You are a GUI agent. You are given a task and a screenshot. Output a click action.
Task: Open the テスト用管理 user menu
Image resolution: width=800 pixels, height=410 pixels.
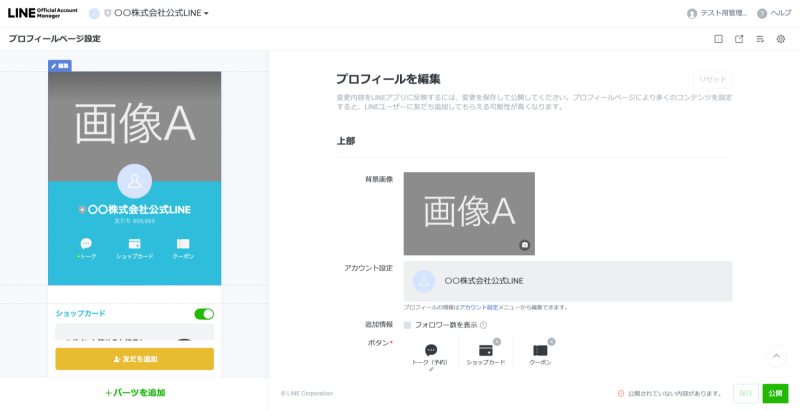pyautogui.click(x=717, y=13)
